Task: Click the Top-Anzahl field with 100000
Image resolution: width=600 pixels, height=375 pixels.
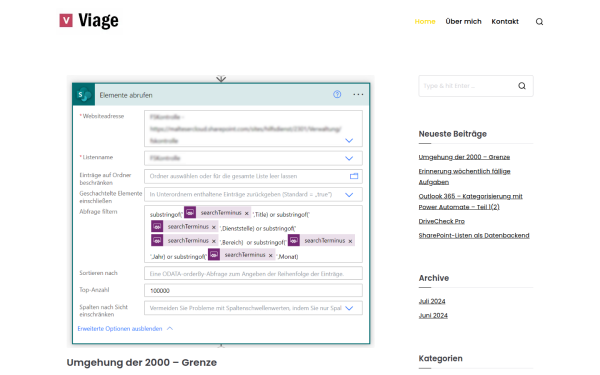Action: tap(253, 290)
